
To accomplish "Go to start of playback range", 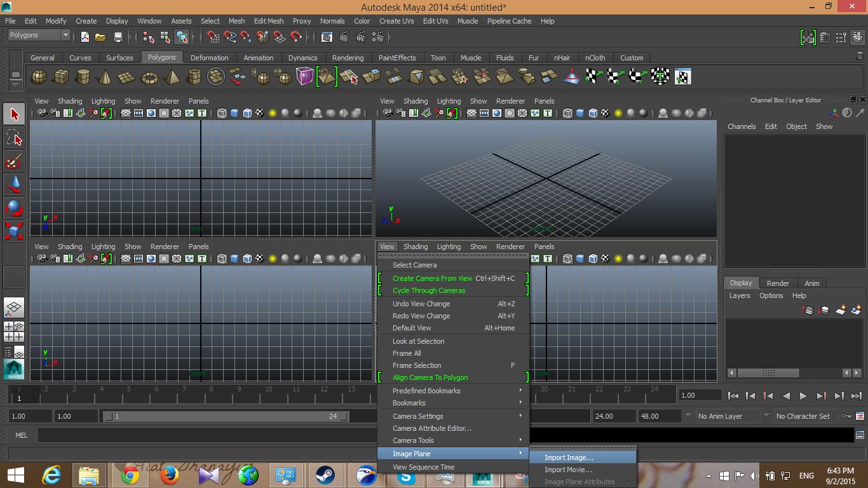I will point(733,396).
